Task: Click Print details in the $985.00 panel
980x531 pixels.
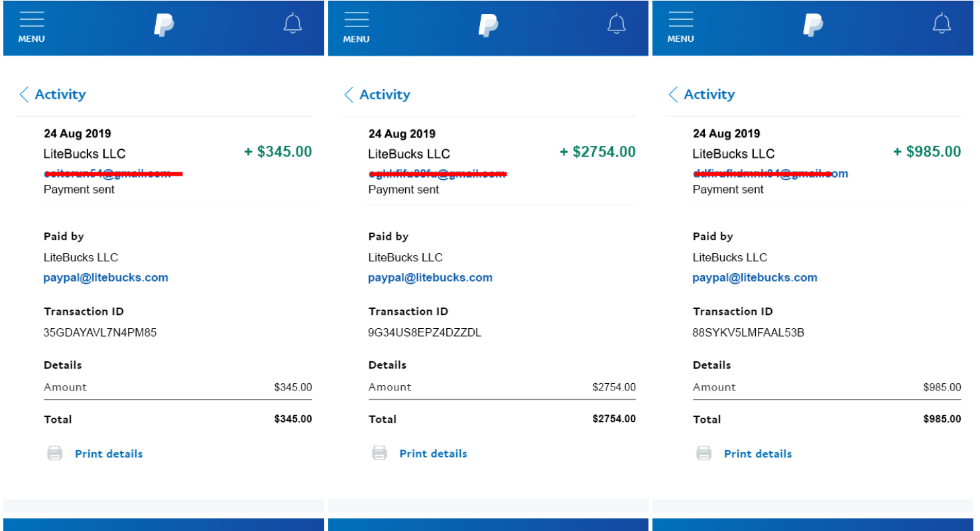Action: (758, 454)
